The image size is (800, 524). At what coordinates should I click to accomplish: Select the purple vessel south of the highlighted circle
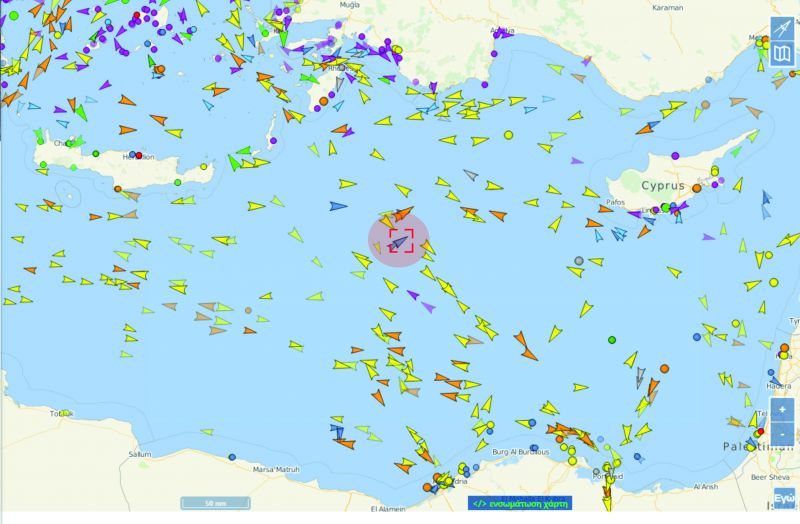pyautogui.click(x=427, y=306)
